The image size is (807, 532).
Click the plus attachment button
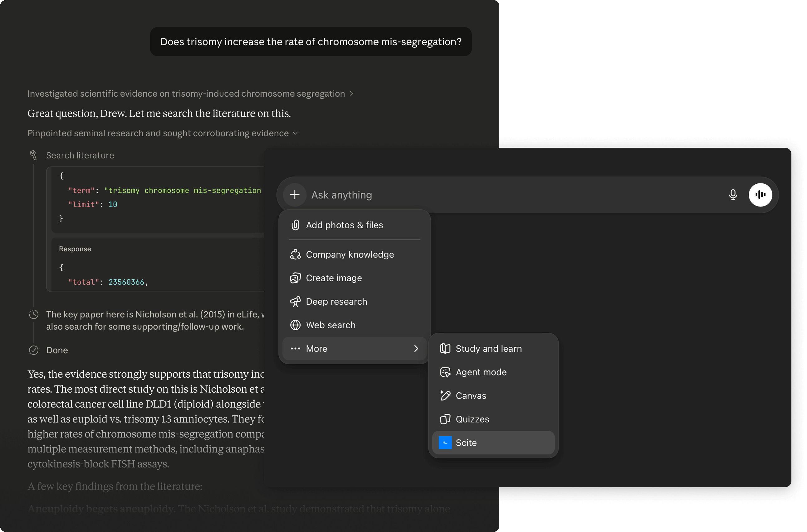pos(295,195)
